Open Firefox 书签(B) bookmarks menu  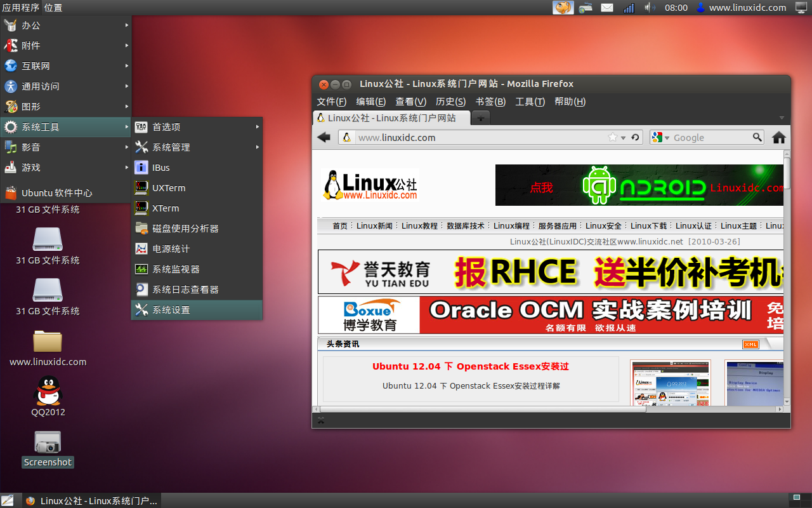[x=490, y=102]
